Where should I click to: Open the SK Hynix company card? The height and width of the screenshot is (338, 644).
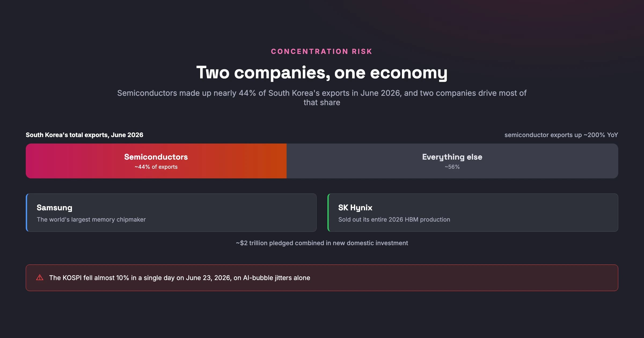[473, 212]
